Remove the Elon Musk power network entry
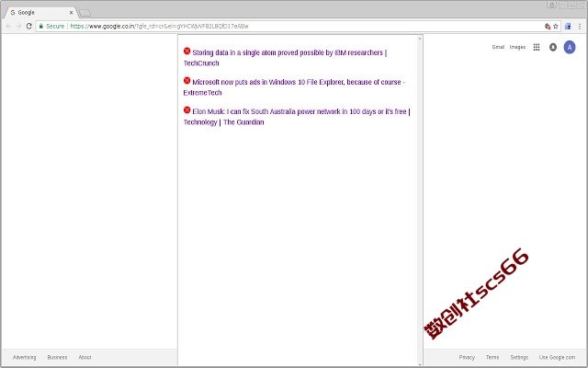The height and width of the screenshot is (368, 588). tap(187, 110)
